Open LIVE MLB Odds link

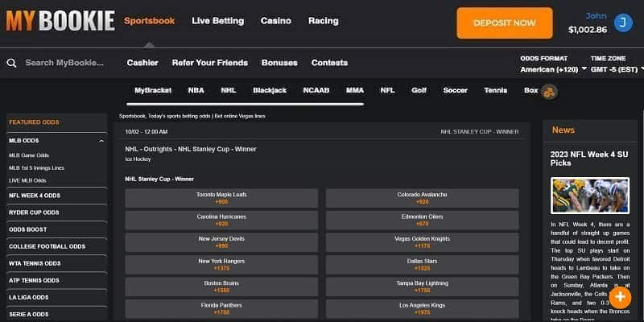tap(27, 180)
